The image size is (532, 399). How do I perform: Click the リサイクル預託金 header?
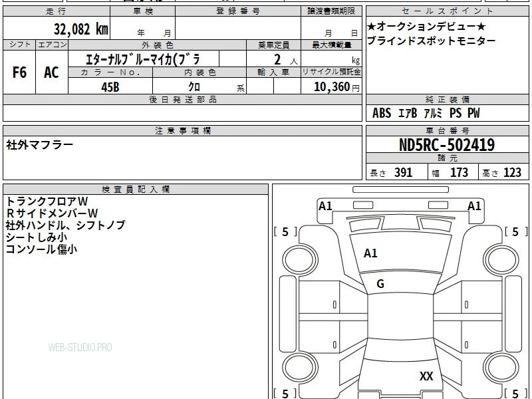coord(331,72)
